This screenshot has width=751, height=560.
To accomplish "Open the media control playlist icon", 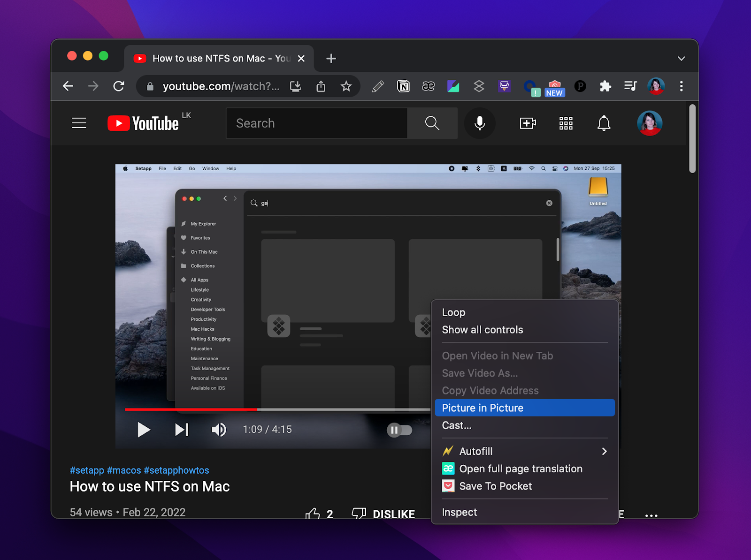I will coord(630,86).
